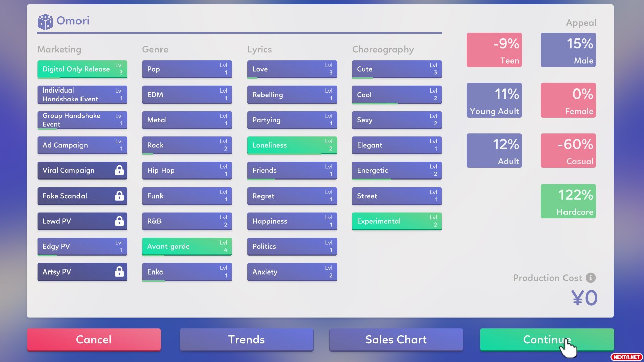
Task: Click the Hardcore appeal tile
Action: tap(569, 201)
